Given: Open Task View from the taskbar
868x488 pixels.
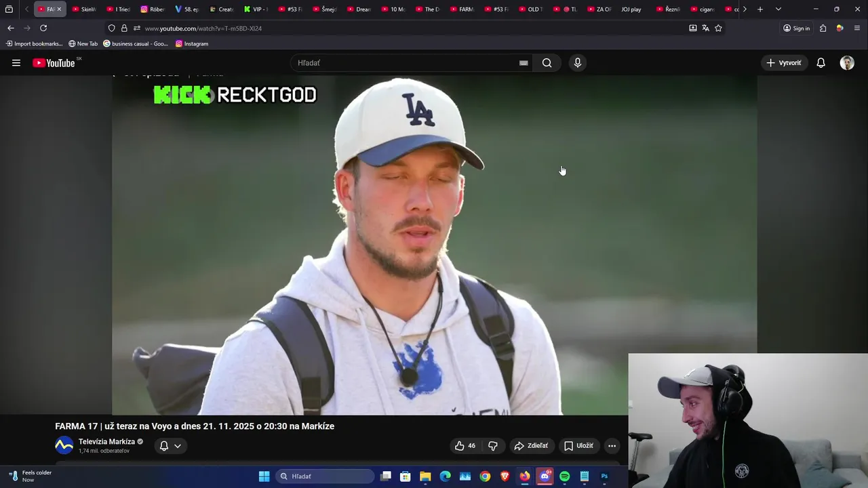Looking at the screenshot, I should tap(386, 476).
